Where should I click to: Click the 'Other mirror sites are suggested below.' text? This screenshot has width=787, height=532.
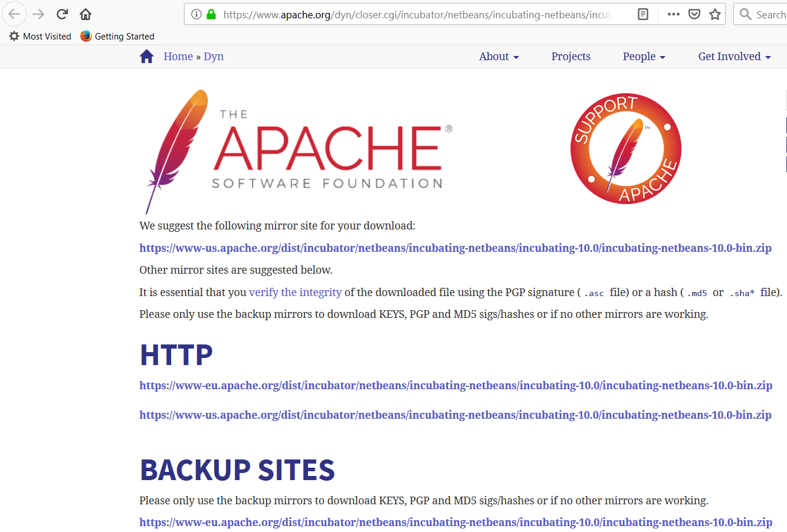tap(236, 270)
